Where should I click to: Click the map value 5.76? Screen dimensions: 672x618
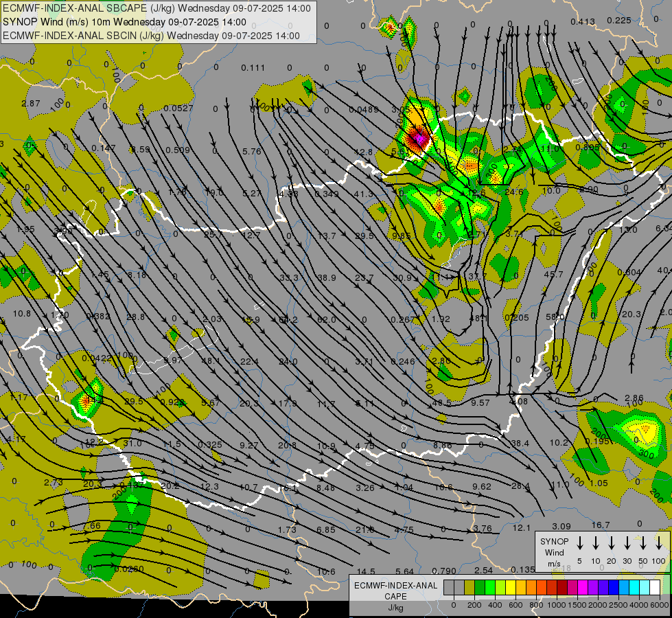point(252,151)
